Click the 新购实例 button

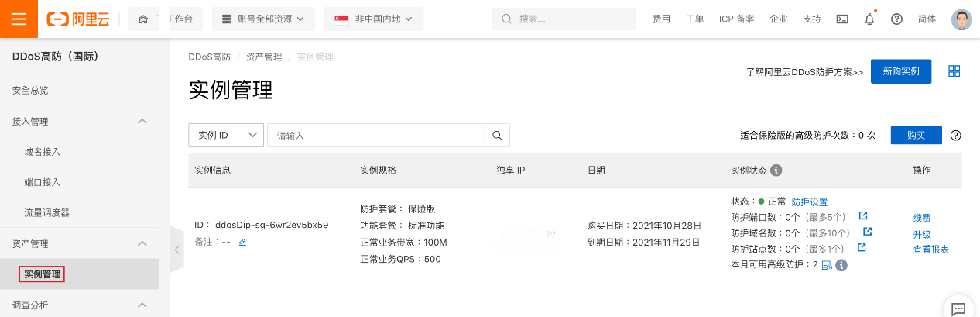click(900, 71)
